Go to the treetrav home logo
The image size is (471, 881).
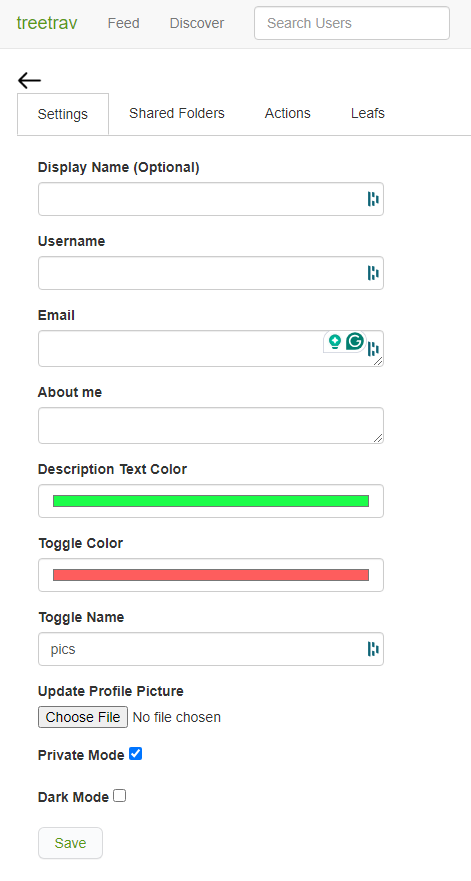tap(47, 23)
